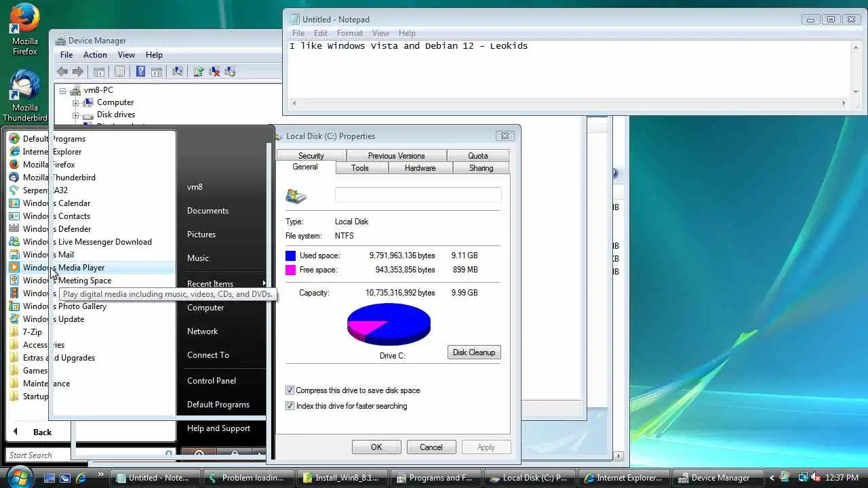Open Edit menu in Notepad
Image resolution: width=868 pixels, height=488 pixels.
[321, 33]
